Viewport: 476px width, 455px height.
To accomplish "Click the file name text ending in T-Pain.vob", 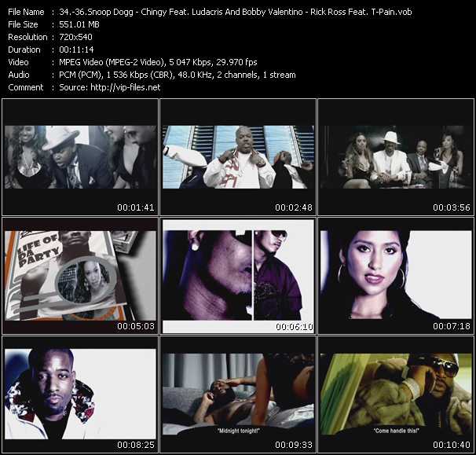I will [x=236, y=12].
